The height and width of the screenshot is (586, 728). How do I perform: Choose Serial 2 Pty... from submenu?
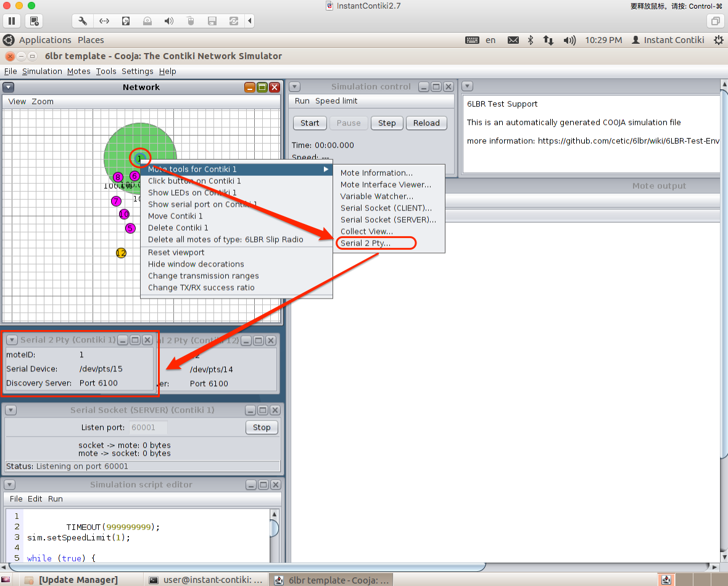coord(365,243)
